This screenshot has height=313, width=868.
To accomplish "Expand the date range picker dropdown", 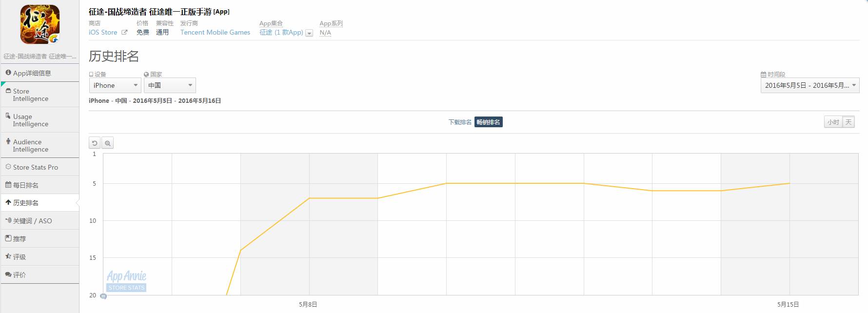I will click(x=809, y=85).
